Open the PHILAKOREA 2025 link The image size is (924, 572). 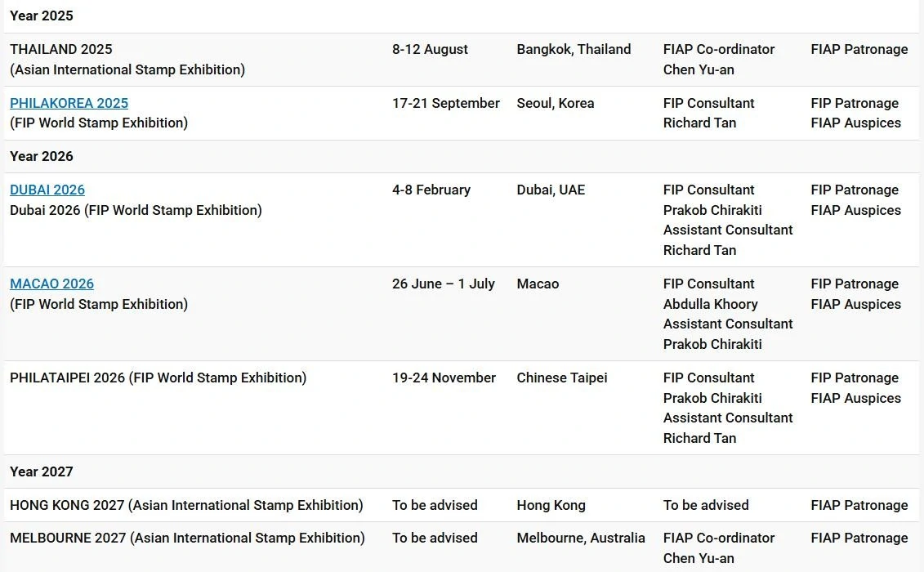click(x=69, y=103)
